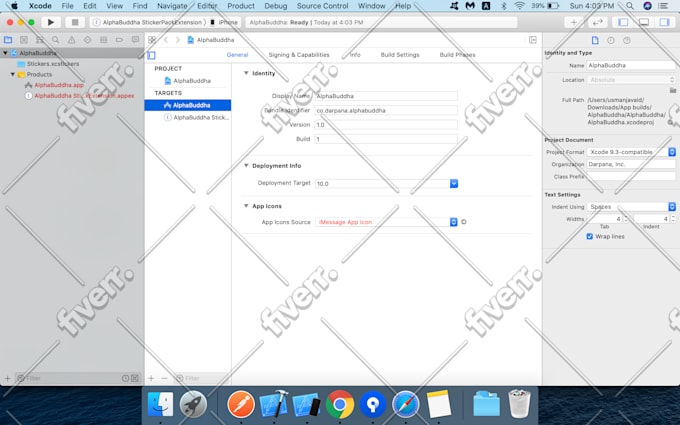
Task: Click the Bundle Identifier field
Action: pyautogui.click(x=386, y=111)
